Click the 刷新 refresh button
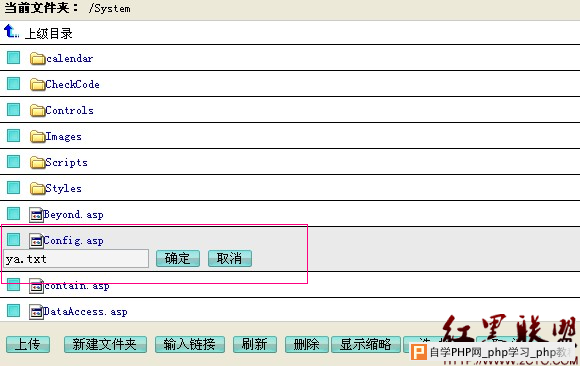 point(255,345)
